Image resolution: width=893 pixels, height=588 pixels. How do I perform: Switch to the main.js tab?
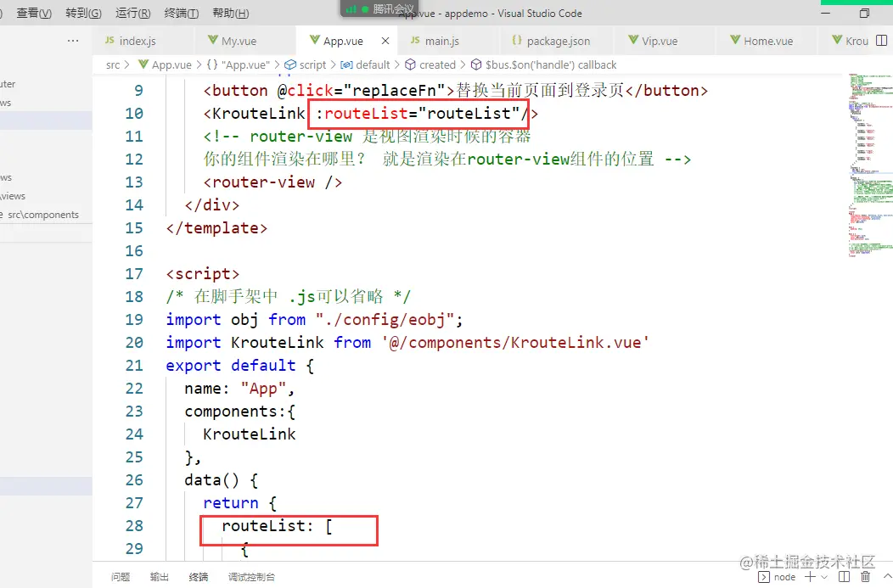tap(442, 41)
